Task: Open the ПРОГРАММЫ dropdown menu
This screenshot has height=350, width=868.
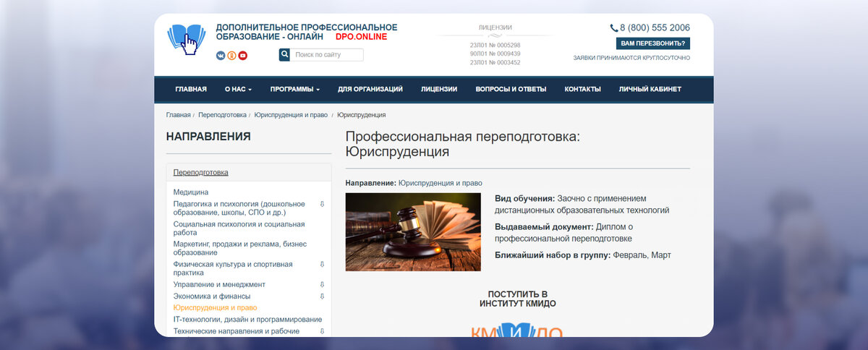Action: (295, 90)
